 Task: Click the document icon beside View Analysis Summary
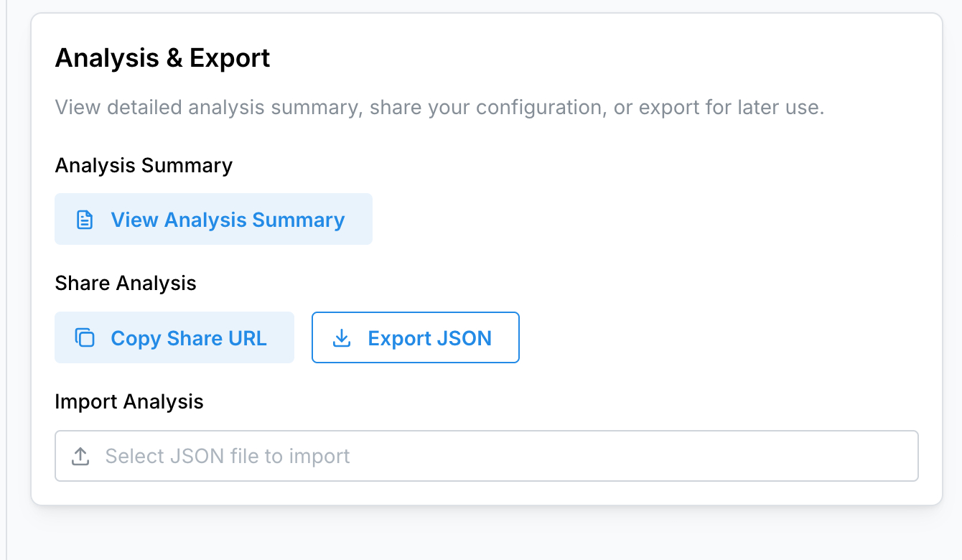pos(85,220)
